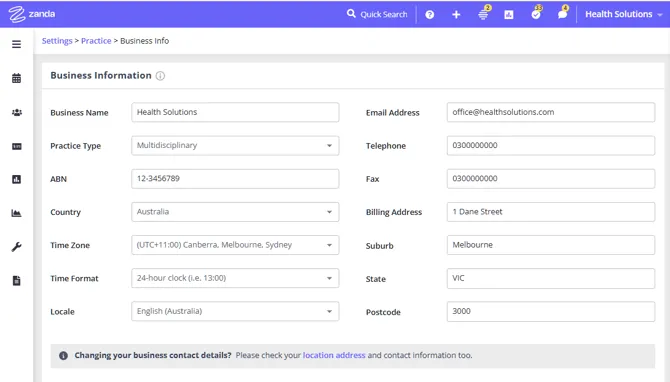Image resolution: width=670 pixels, height=382 pixels.
Task: Click the Email Address field
Action: tap(551, 112)
